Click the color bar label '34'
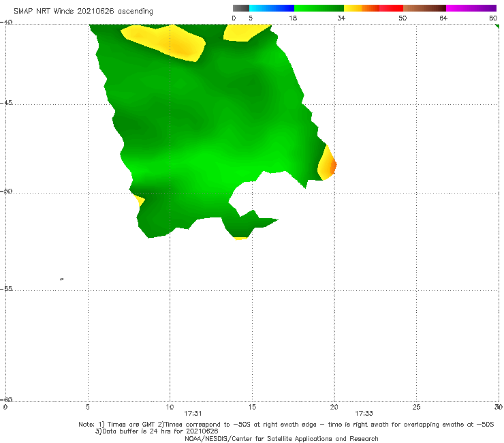The width and height of the screenshot is (504, 443). 341,18
